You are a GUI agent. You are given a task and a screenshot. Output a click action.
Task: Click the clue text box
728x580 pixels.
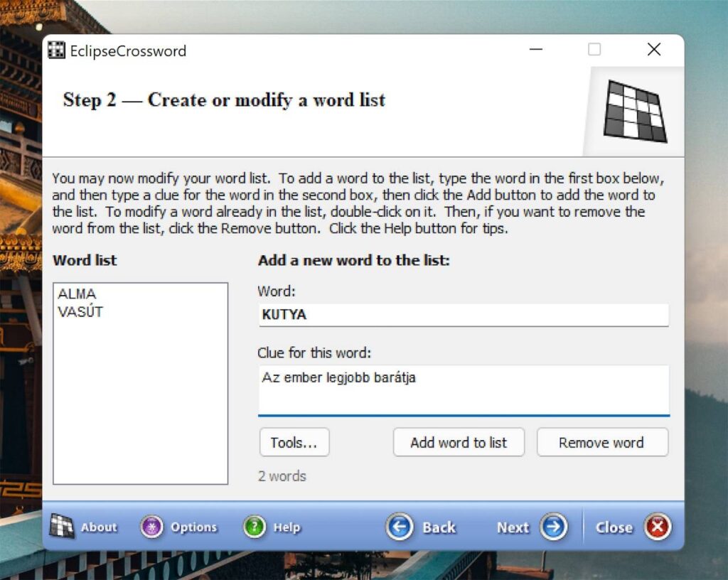464,390
